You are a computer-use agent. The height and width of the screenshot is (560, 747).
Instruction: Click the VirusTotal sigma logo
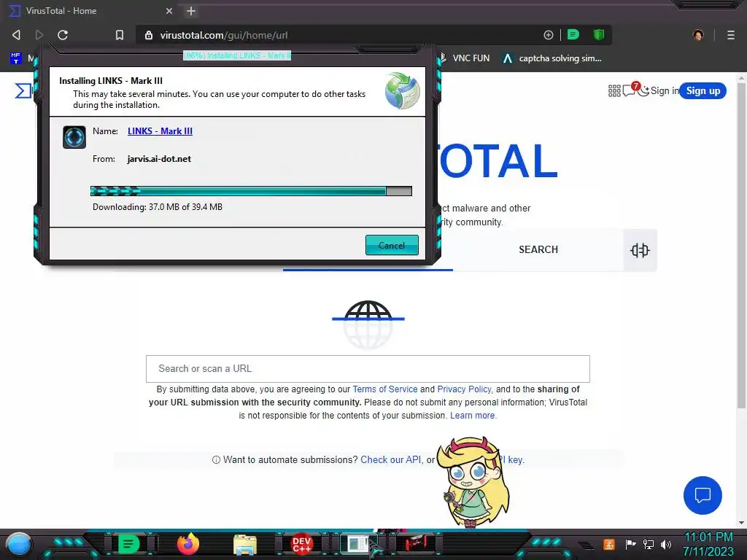(23, 90)
